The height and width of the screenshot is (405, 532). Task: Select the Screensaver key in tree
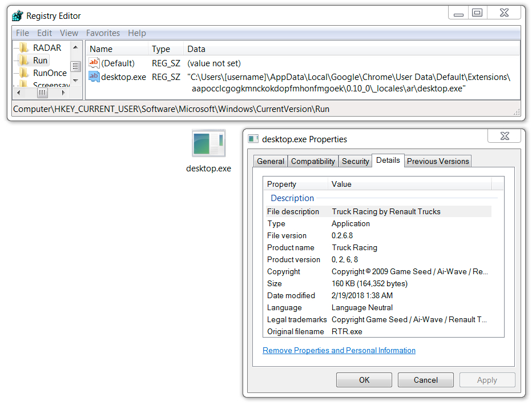click(x=51, y=84)
